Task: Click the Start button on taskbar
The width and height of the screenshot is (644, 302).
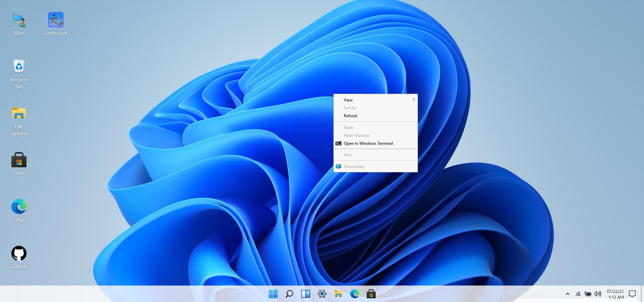Action: [x=273, y=294]
